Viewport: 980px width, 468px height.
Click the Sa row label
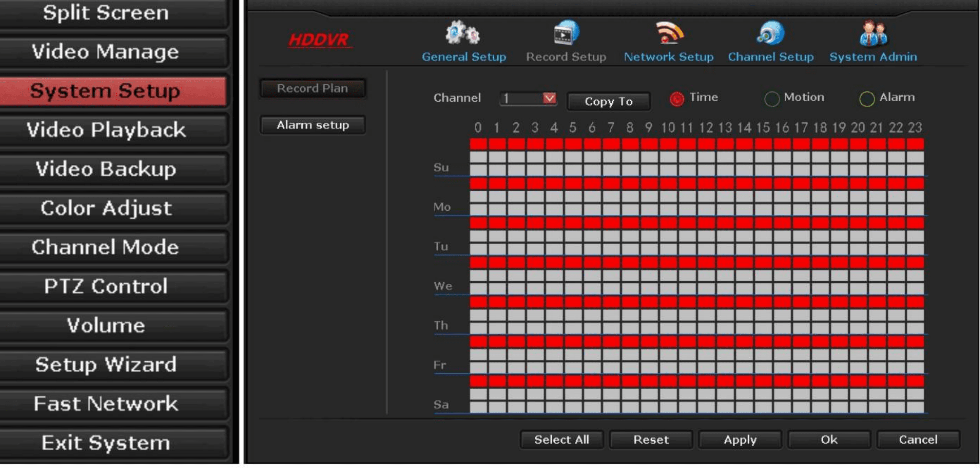(x=441, y=405)
